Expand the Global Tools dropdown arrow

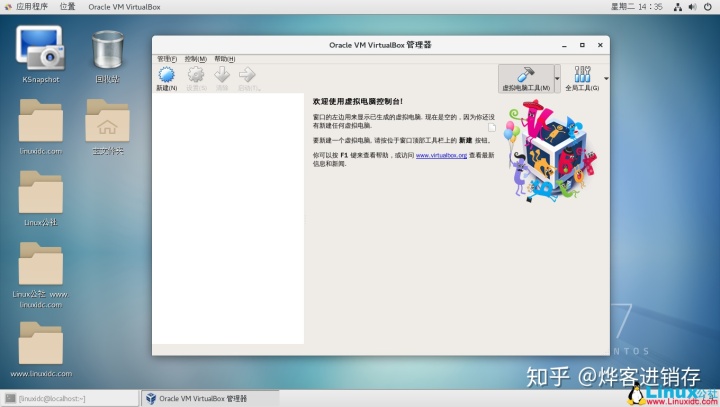pos(606,79)
